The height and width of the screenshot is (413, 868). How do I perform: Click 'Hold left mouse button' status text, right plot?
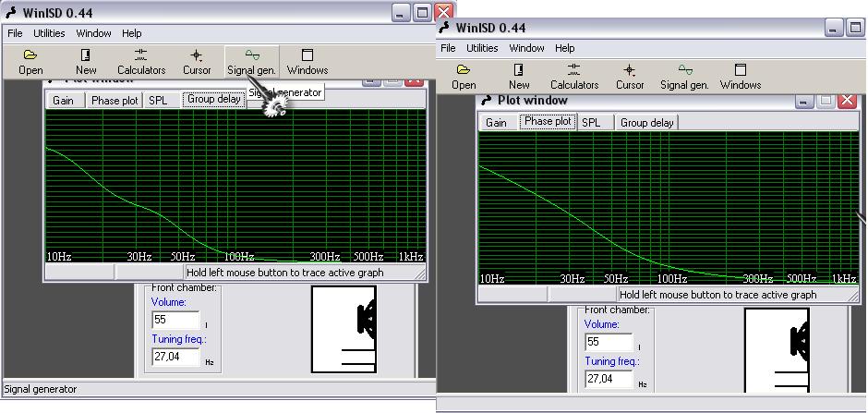(x=718, y=295)
